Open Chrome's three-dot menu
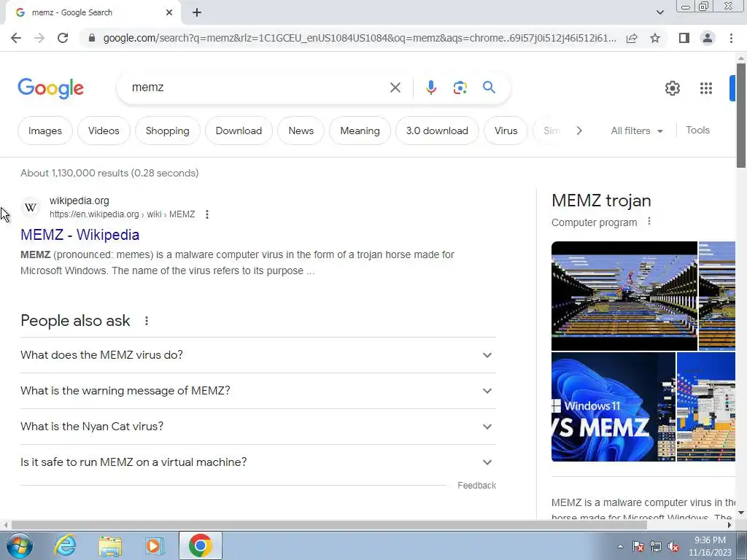747x560 pixels. coord(731,38)
